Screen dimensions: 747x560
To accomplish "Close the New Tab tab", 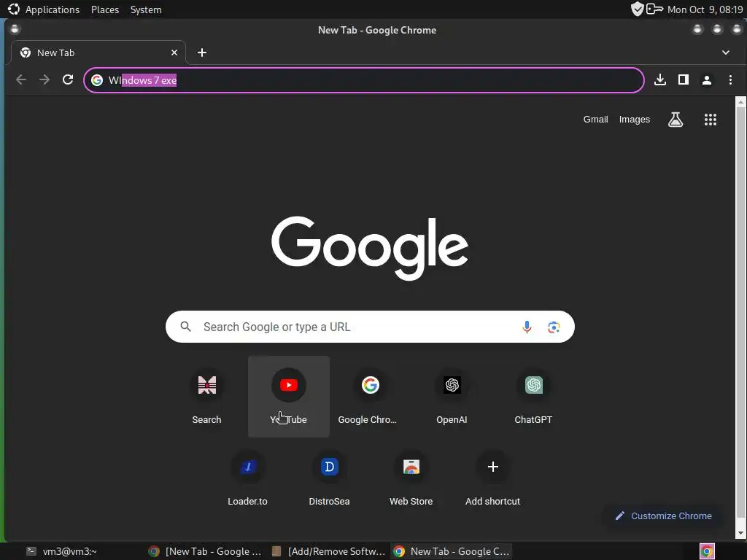I will click(x=174, y=52).
